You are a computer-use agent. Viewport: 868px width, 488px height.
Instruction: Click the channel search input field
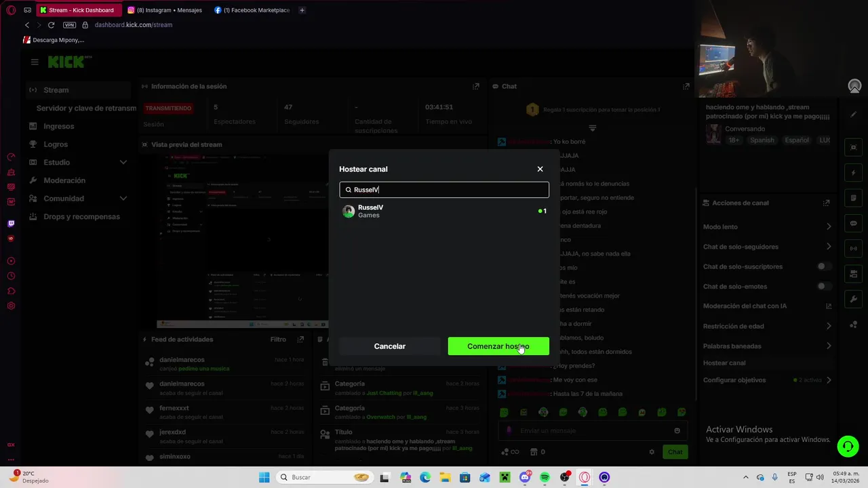pyautogui.click(x=444, y=190)
